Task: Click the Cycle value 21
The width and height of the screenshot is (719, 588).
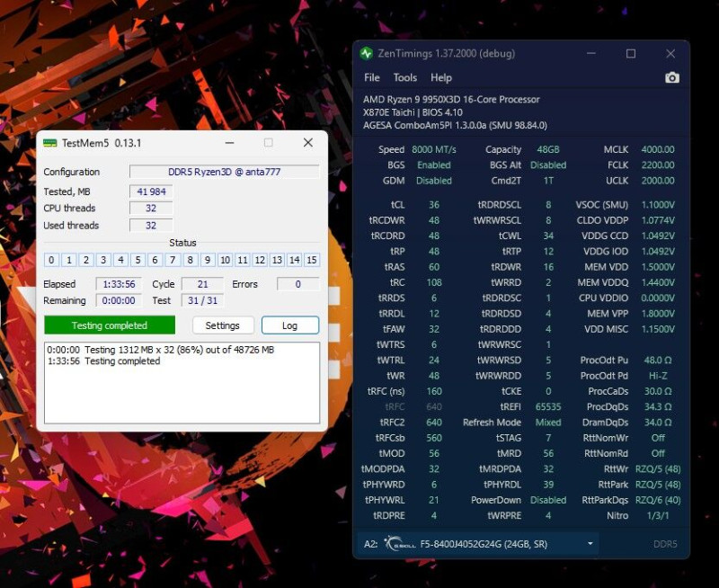Action: [203, 284]
